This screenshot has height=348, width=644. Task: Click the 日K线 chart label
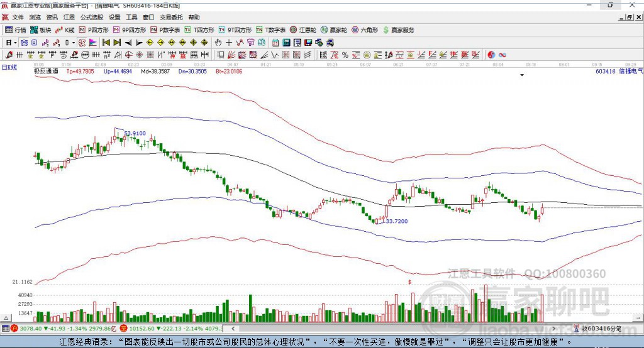[9, 67]
